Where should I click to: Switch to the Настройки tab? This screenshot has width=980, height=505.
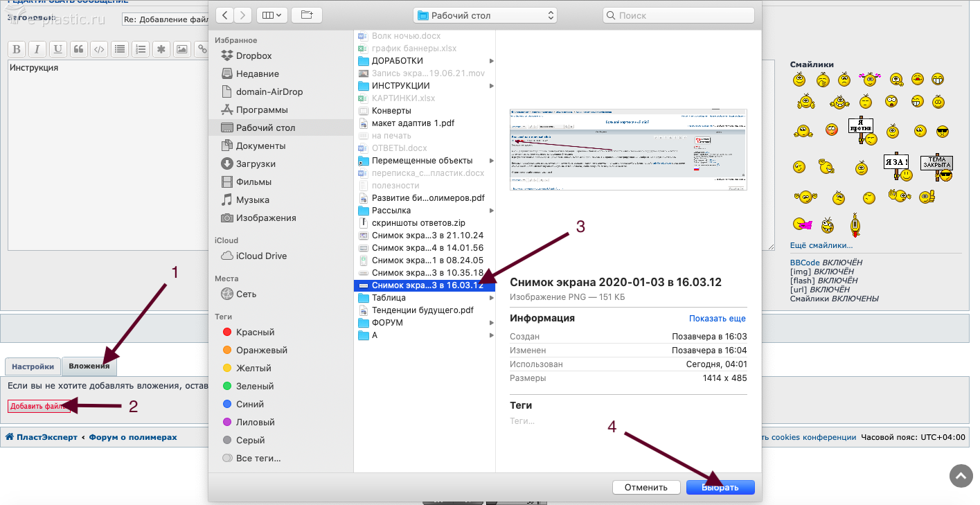point(33,366)
